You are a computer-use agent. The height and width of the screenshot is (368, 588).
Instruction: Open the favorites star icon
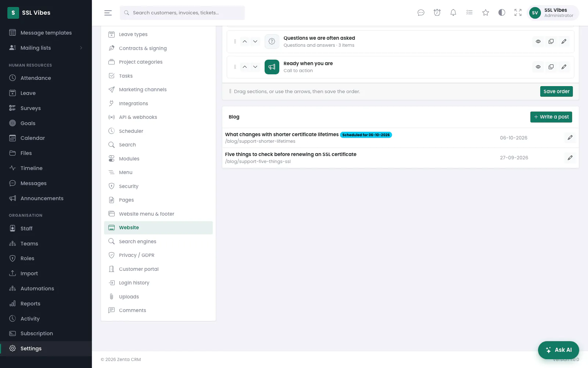tap(485, 13)
